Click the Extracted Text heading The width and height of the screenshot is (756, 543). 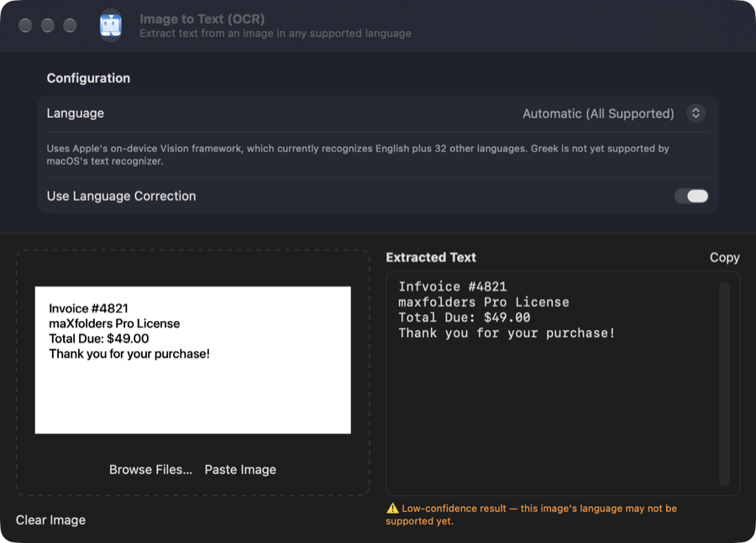point(431,257)
